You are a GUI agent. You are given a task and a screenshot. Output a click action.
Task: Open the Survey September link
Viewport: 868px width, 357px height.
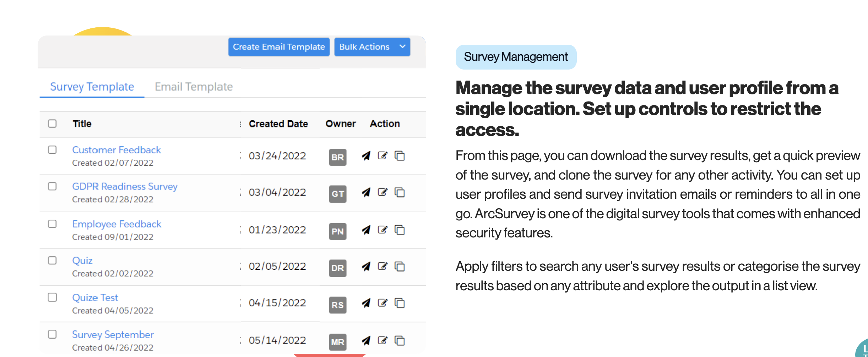tap(113, 334)
